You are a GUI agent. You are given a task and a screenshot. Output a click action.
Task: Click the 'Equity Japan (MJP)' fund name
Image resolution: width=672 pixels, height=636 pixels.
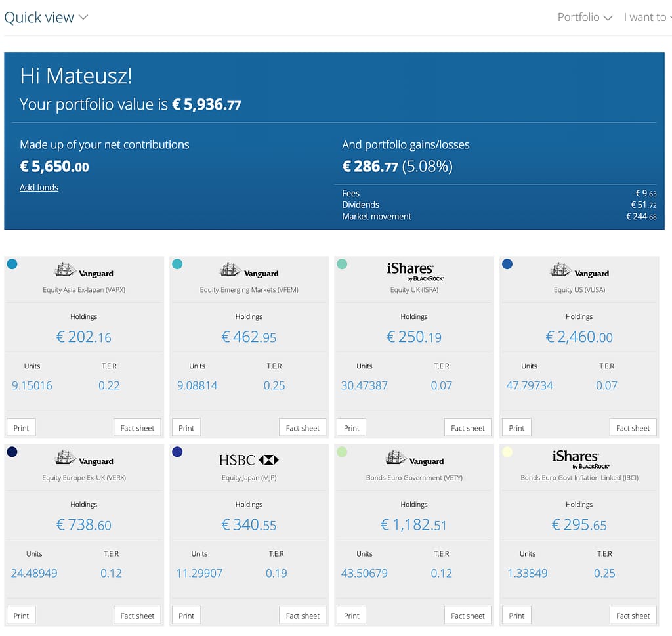tap(249, 478)
